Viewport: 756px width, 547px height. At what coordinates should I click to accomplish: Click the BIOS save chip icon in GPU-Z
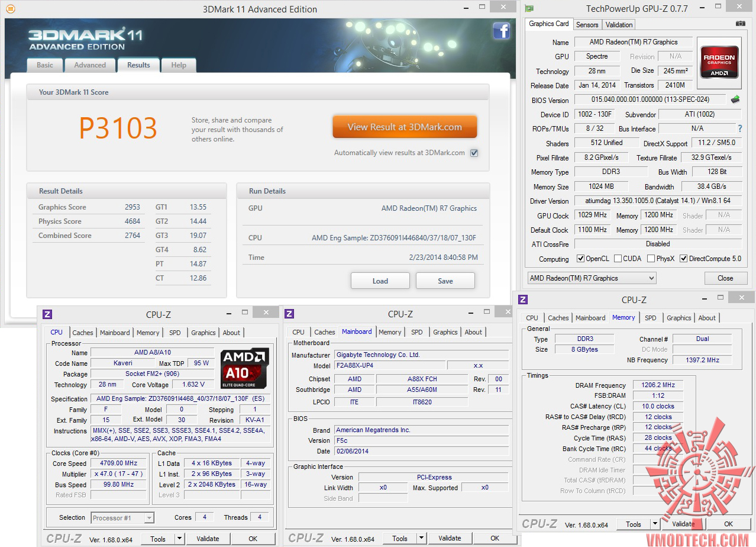tap(735, 99)
